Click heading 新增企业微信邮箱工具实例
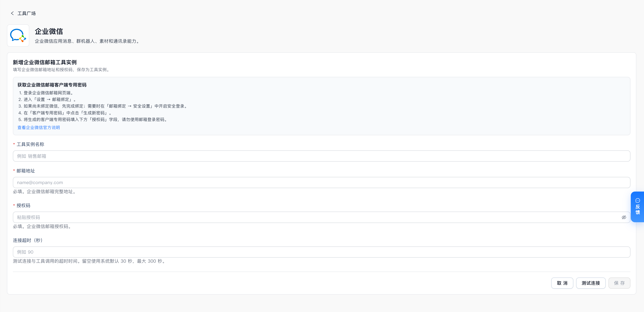Image resolution: width=644 pixels, height=312 pixels. (45, 62)
